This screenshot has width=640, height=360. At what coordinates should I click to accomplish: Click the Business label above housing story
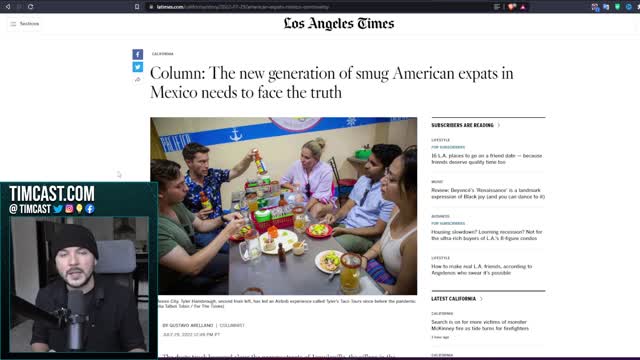(x=440, y=216)
